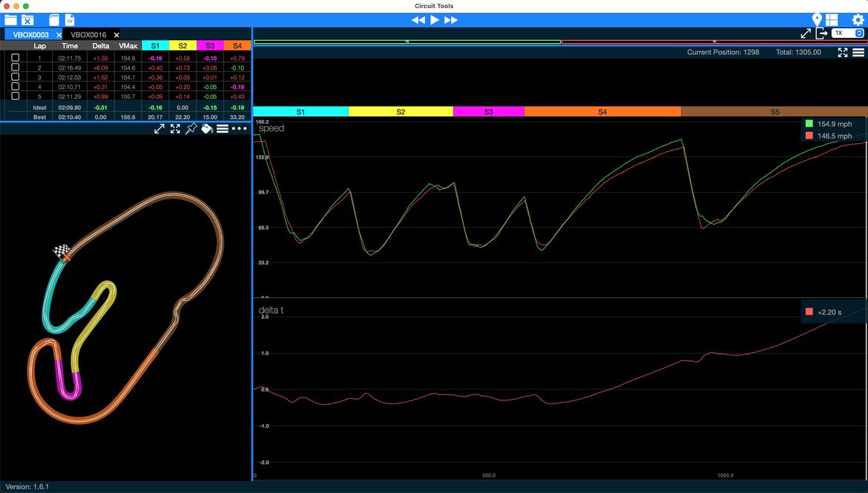Open the track map three-dots menu
The width and height of the screenshot is (868, 493).
[239, 129]
